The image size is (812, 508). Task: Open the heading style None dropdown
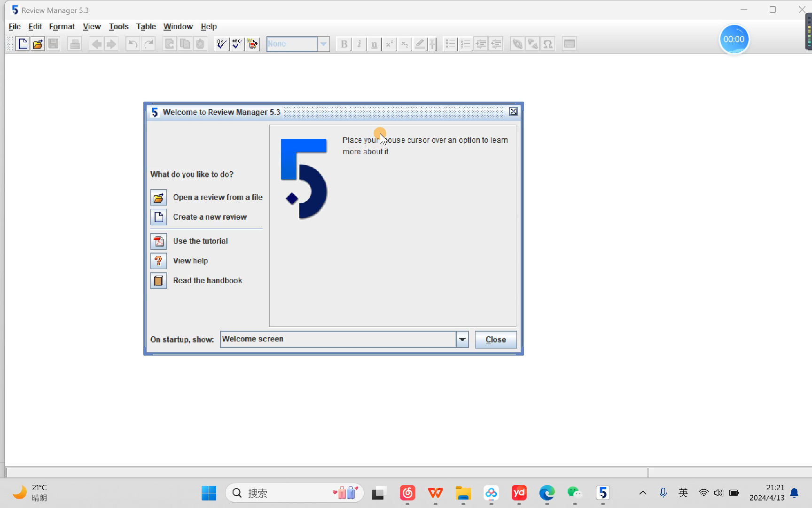[x=323, y=44]
